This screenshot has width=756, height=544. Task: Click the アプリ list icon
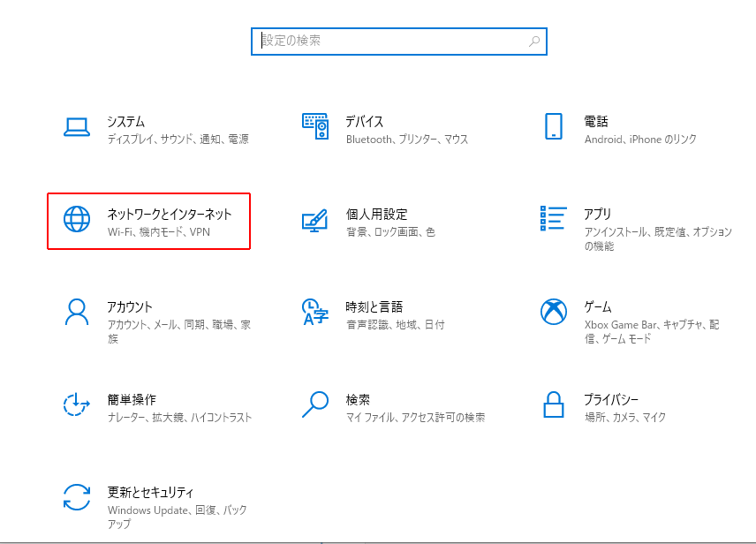pos(554,220)
